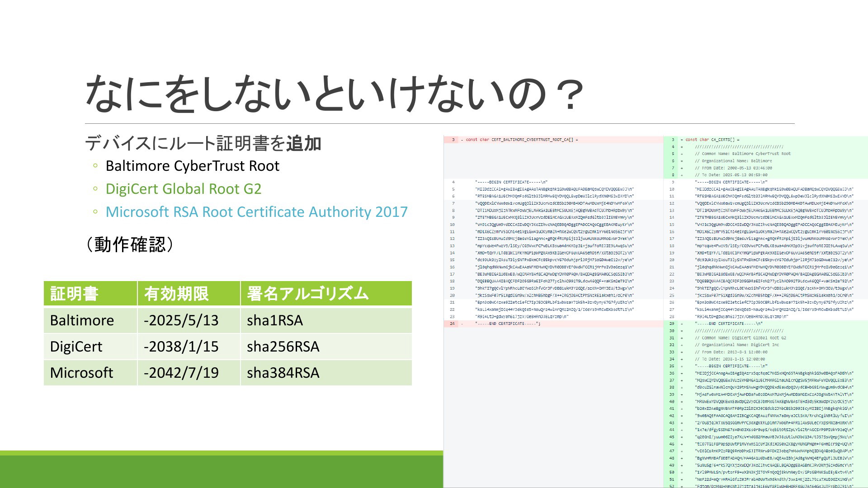The width and height of the screenshot is (868, 488).
Task: Select the -2042/7/19 expiry cell
Action: (x=189, y=372)
